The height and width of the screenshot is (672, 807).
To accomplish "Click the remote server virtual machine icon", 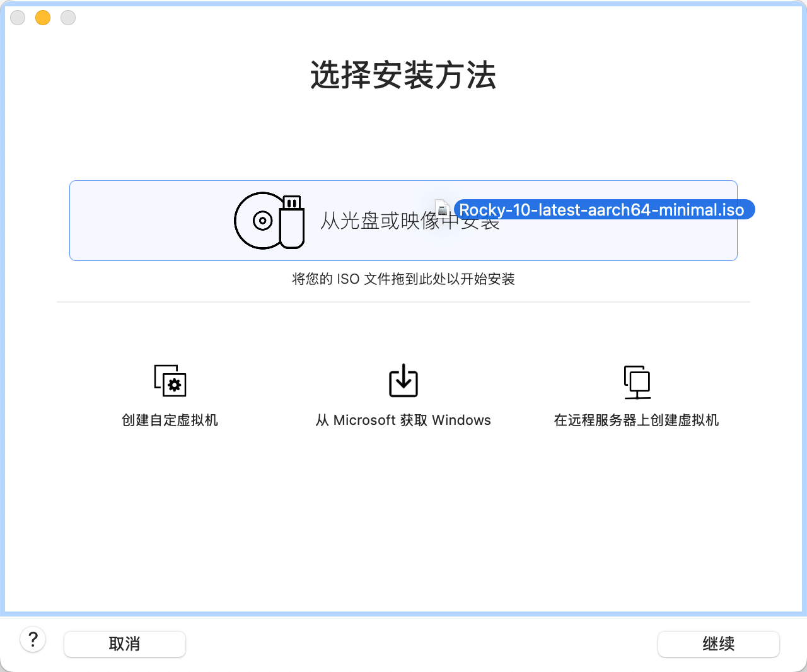I will coord(637,381).
